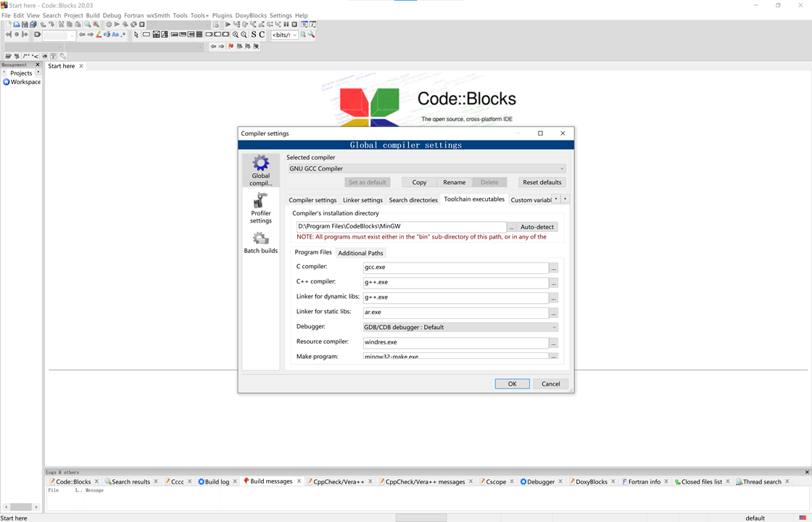Click the Clear bookmarks flag icon

pos(256,46)
